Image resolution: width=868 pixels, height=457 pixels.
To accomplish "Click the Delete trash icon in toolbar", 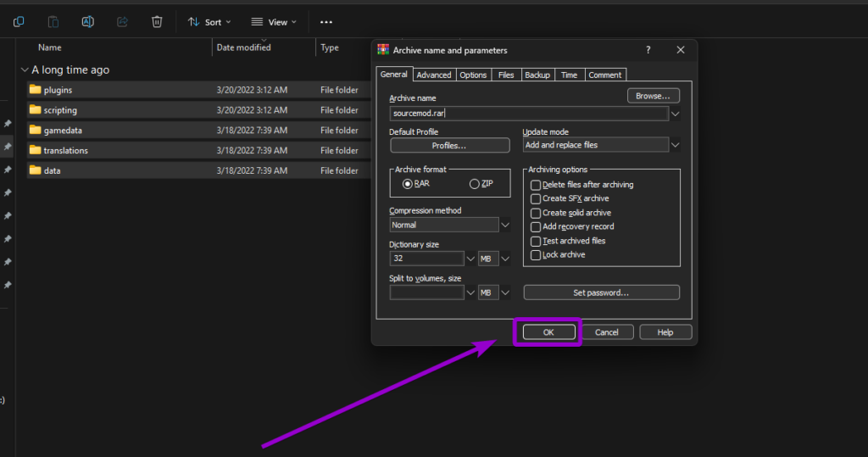I will coord(157,21).
